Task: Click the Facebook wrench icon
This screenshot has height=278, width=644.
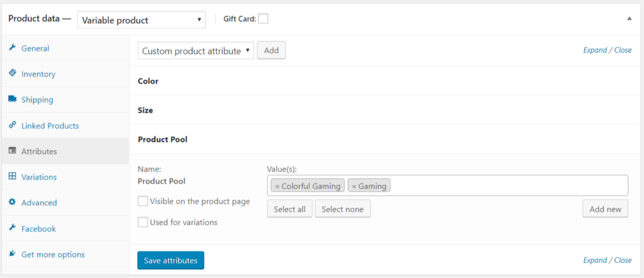Action: 13,228
